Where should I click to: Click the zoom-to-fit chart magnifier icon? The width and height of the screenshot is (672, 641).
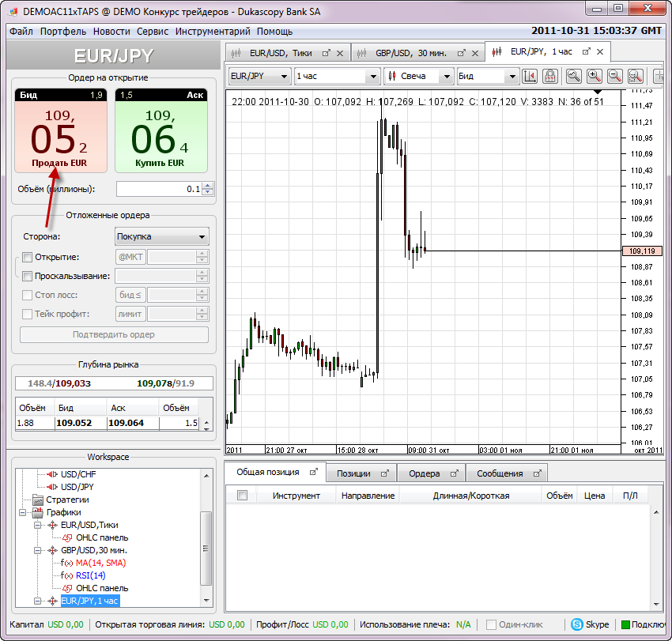pos(573,76)
